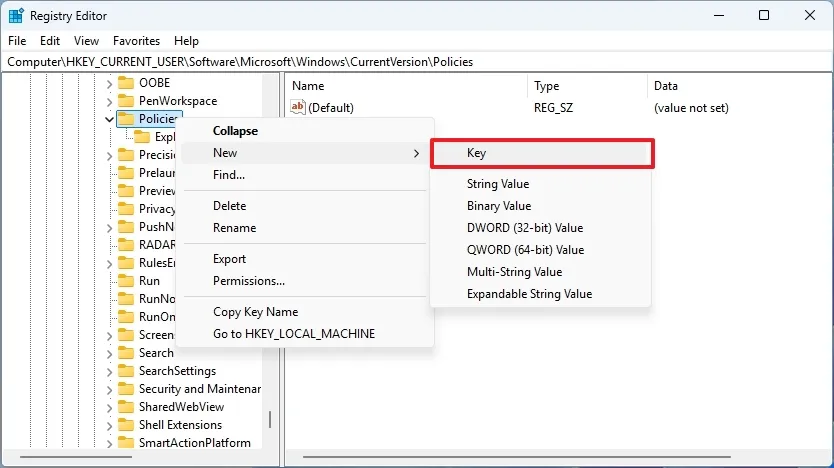This screenshot has width=834, height=468.
Task: Expand the OOBE key chevron
Action: (109, 83)
